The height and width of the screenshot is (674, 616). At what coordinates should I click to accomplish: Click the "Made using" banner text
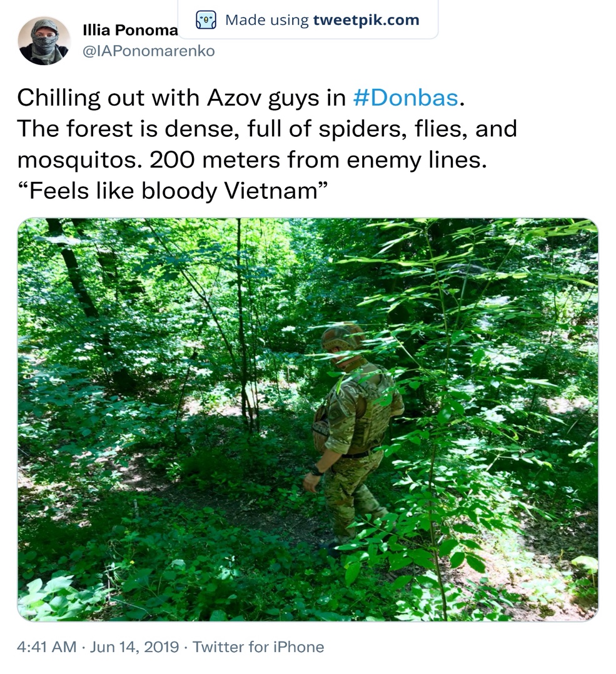[x=267, y=20]
